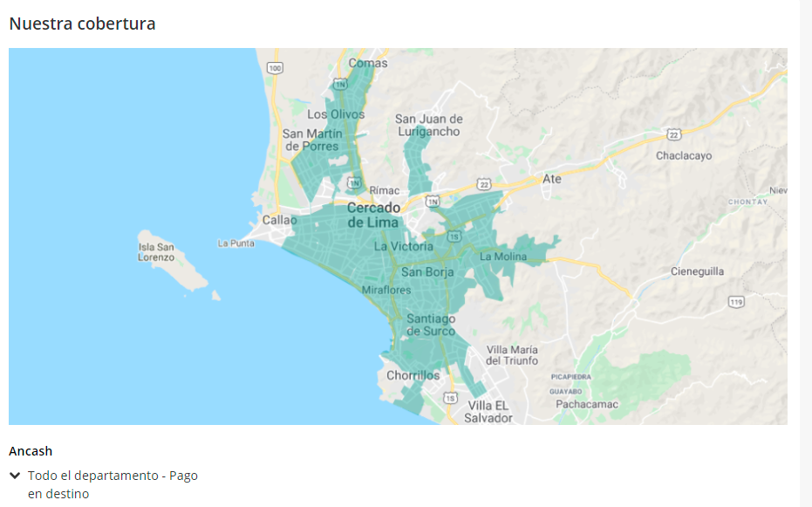Screen dimensions: 812x507
Task: Click the Miraflores label on map
Action: pos(386,290)
